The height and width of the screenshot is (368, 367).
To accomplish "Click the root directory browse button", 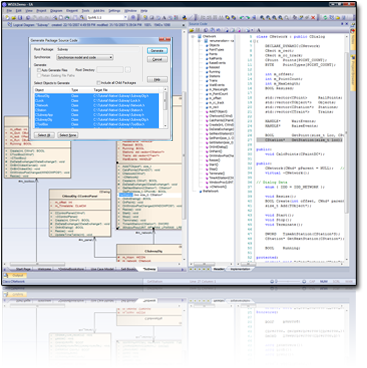I will [128, 70].
